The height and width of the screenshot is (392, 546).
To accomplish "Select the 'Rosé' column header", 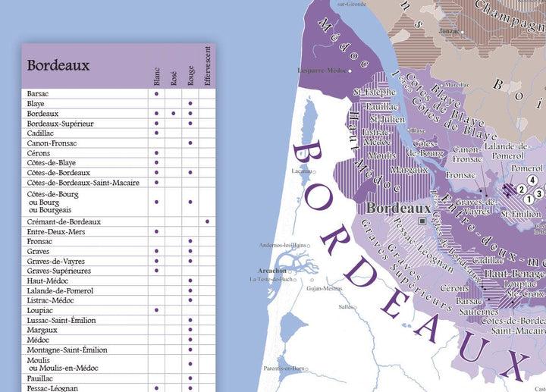I will click(x=174, y=78).
